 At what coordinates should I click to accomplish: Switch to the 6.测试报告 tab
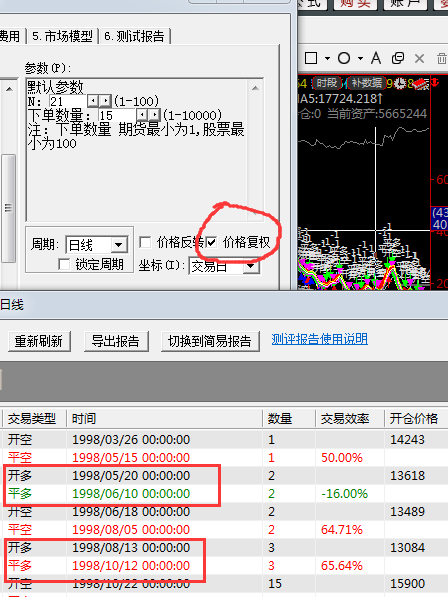[134, 37]
